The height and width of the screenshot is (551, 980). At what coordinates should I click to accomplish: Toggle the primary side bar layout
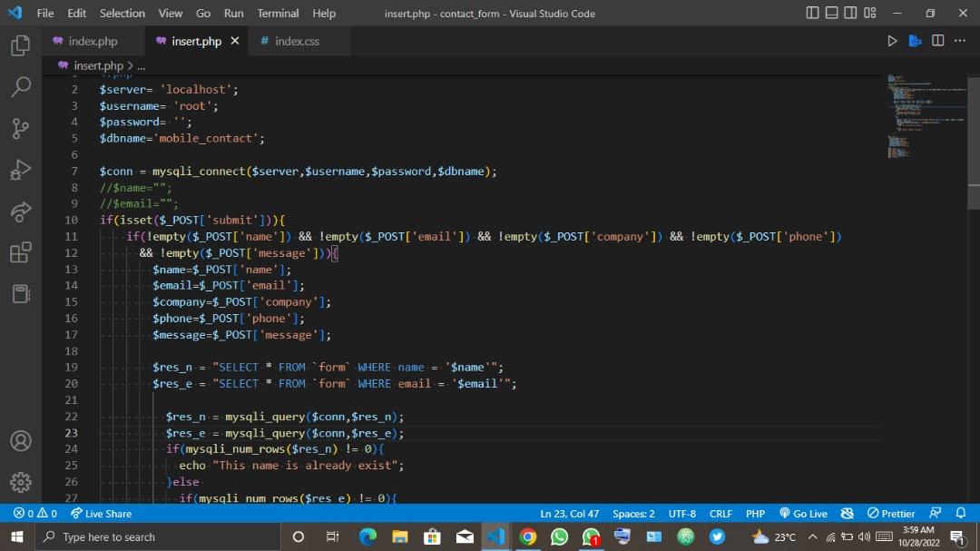click(x=812, y=13)
